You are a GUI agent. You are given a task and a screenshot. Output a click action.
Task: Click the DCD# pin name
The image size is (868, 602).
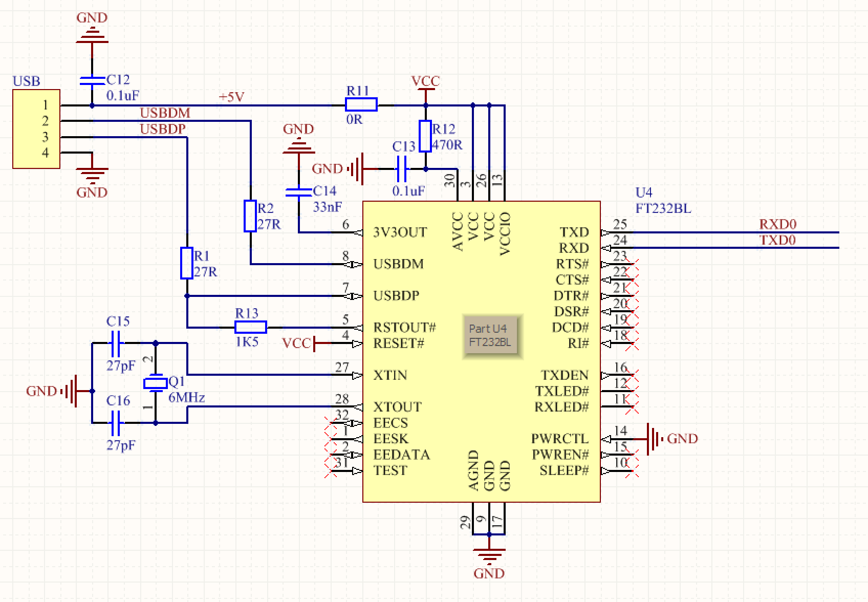(570, 327)
